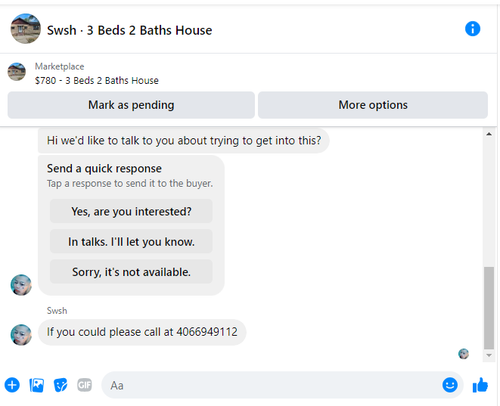Send a thumbs-up like
Screen dimensions: 500x406
point(480,385)
